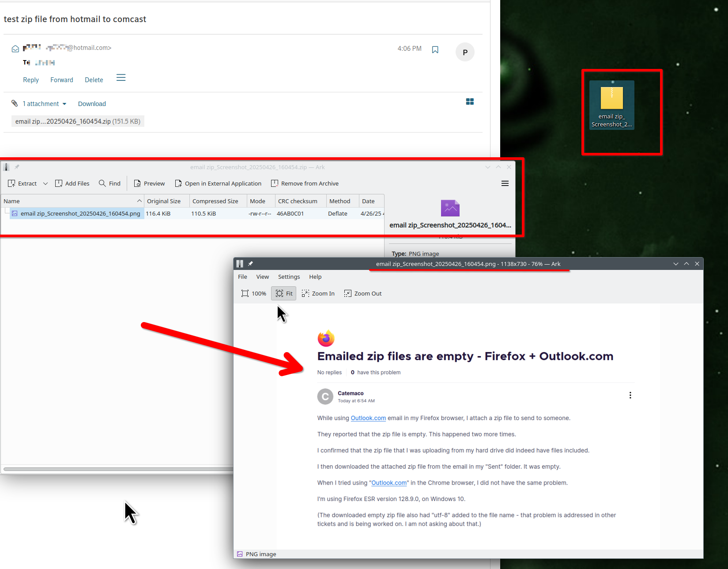Click the Ark archive window minimize chevron
Screen dimensions: 728x569
point(488,167)
